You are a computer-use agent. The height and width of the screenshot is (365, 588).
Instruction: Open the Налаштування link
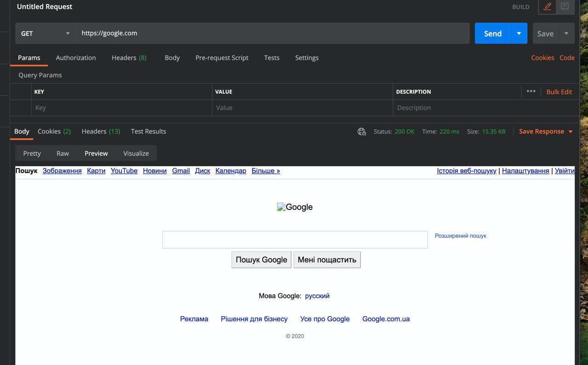tap(526, 171)
